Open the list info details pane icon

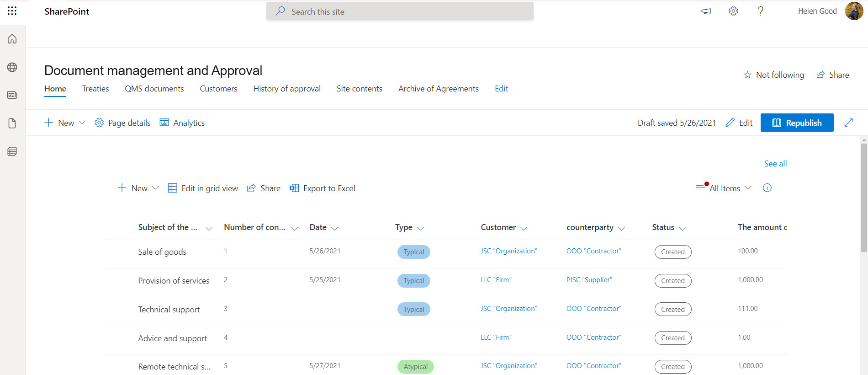(767, 188)
